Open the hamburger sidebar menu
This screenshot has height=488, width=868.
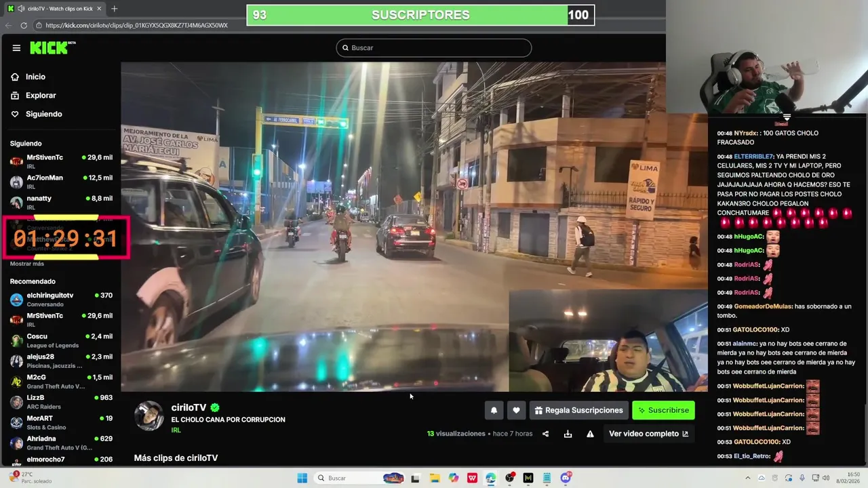[16, 48]
